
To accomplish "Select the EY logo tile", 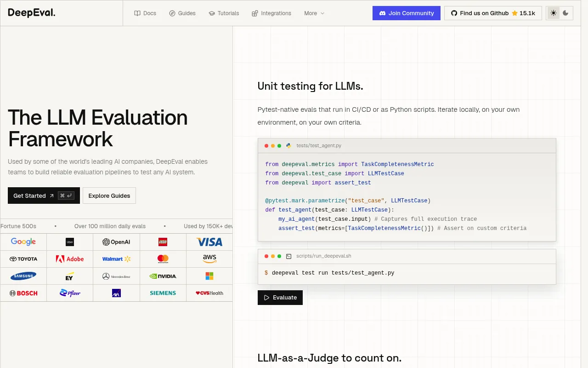I will 70,276.
